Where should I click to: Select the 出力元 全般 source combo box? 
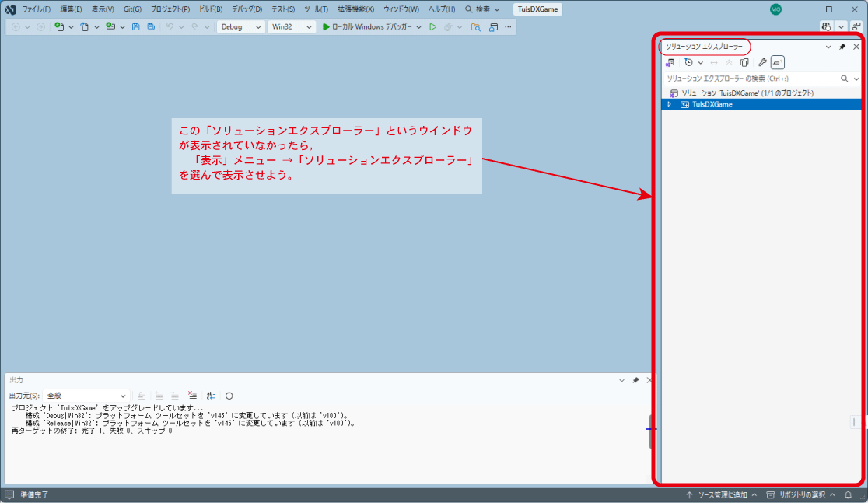[86, 396]
